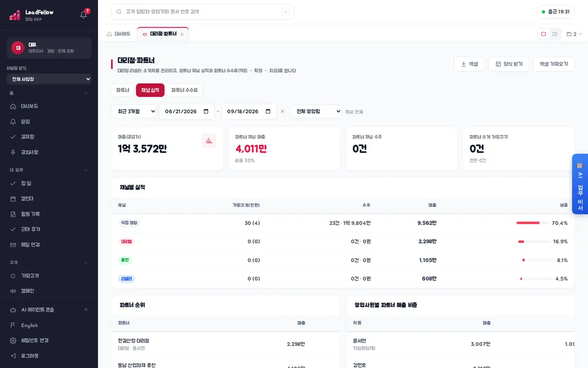
Task: Open 비밀번호 변경 settings gear item
Action: coord(49,340)
